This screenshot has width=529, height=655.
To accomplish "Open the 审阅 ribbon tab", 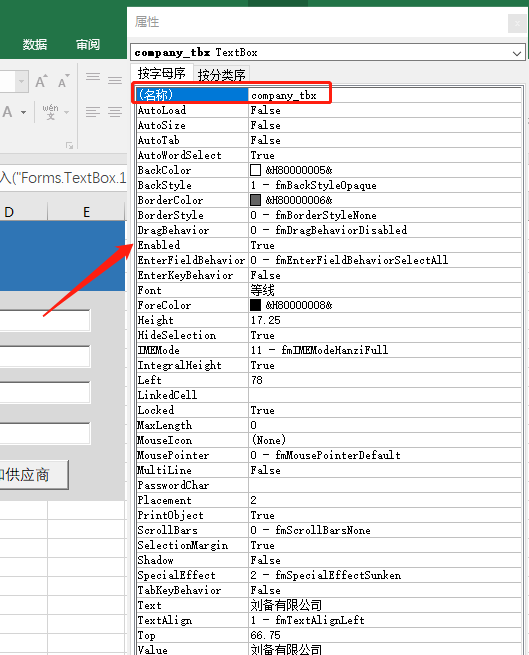I will pyautogui.click(x=88, y=44).
